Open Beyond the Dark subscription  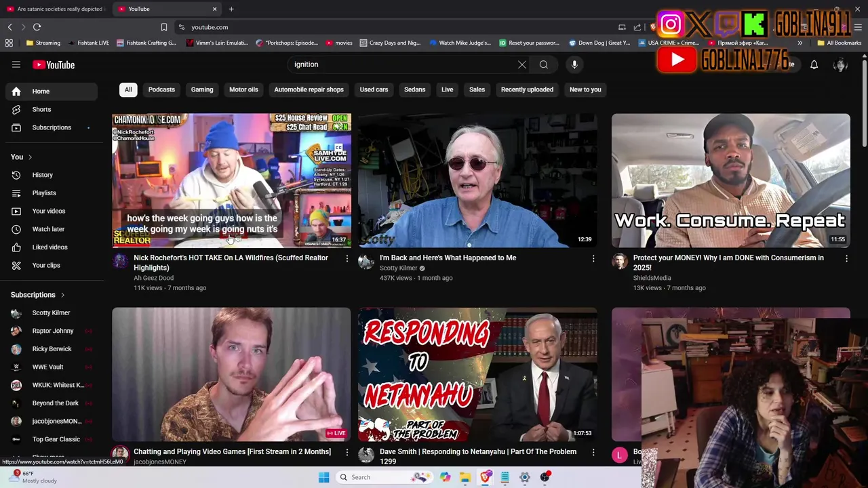(x=52, y=403)
